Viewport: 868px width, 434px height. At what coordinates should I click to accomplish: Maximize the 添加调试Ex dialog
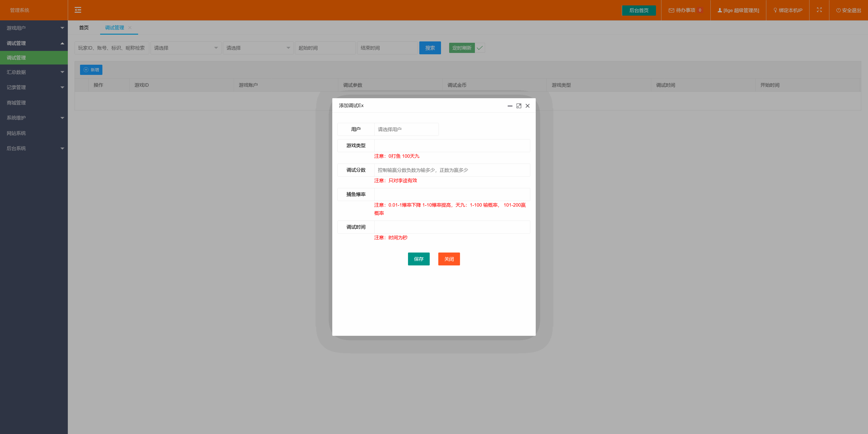click(519, 106)
